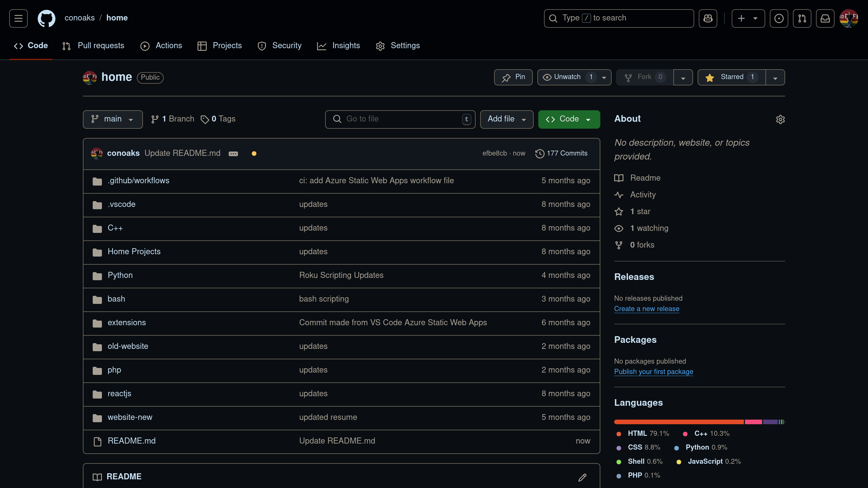Check the yellow commit status dot
The height and width of the screenshot is (488, 868).
click(x=254, y=154)
